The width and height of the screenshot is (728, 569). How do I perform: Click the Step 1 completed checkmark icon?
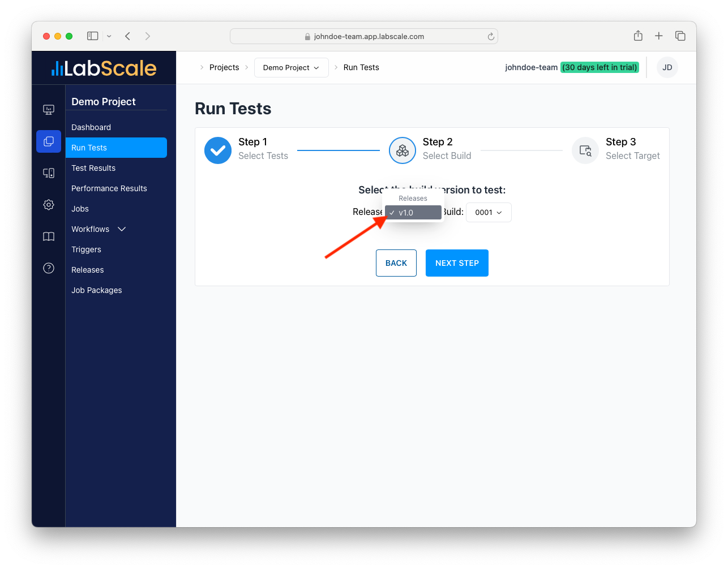pos(218,150)
